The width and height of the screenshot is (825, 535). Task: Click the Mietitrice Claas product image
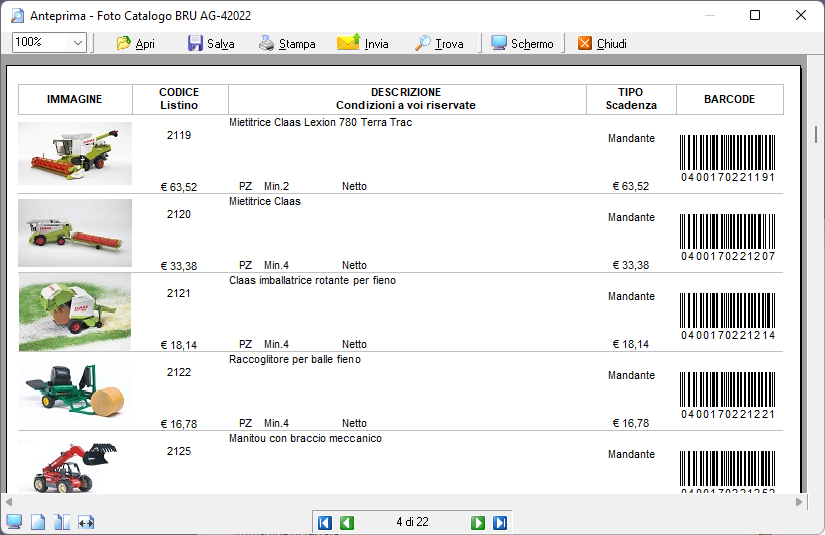tap(75, 233)
